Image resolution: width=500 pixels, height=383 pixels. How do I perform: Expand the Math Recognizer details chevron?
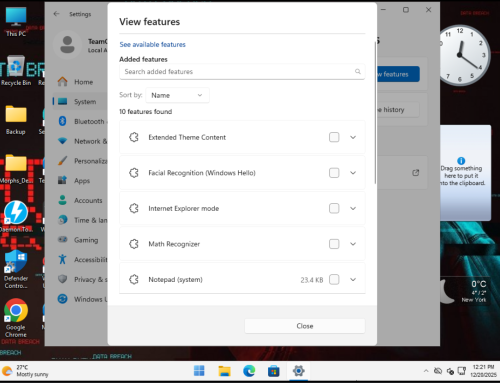click(353, 244)
